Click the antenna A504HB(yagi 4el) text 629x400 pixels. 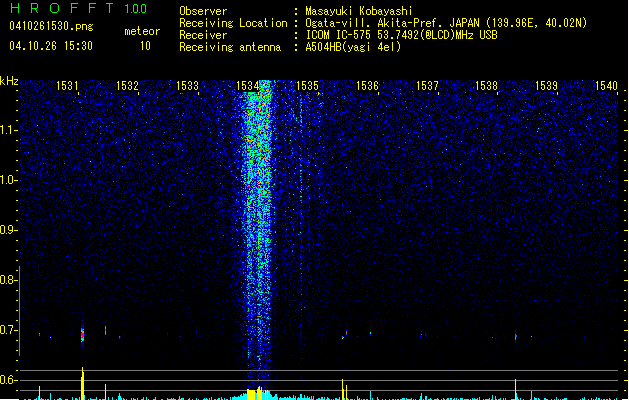click(x=353, y=47)
